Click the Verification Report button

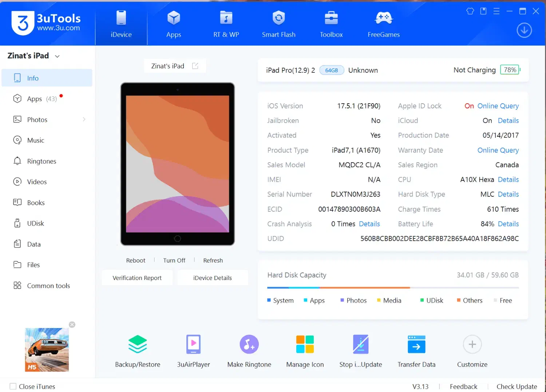click(x=137, y=278)
